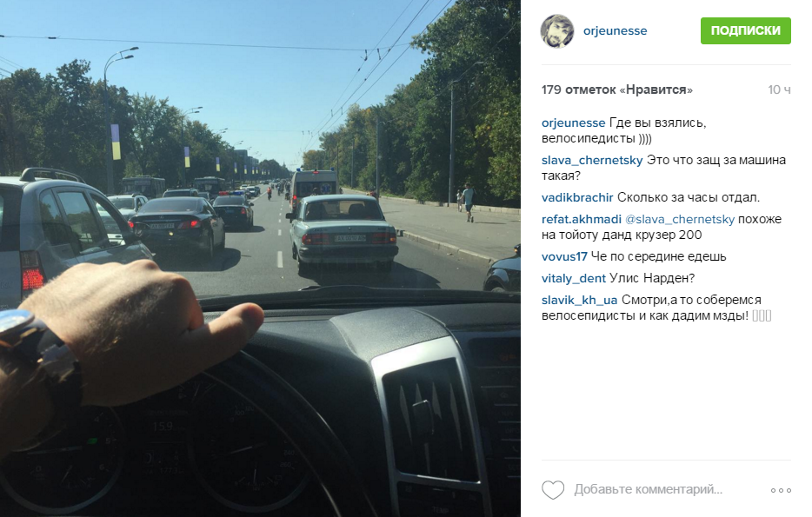
Task: Open orjeunesse profile avatar picture
Action: 557,31
